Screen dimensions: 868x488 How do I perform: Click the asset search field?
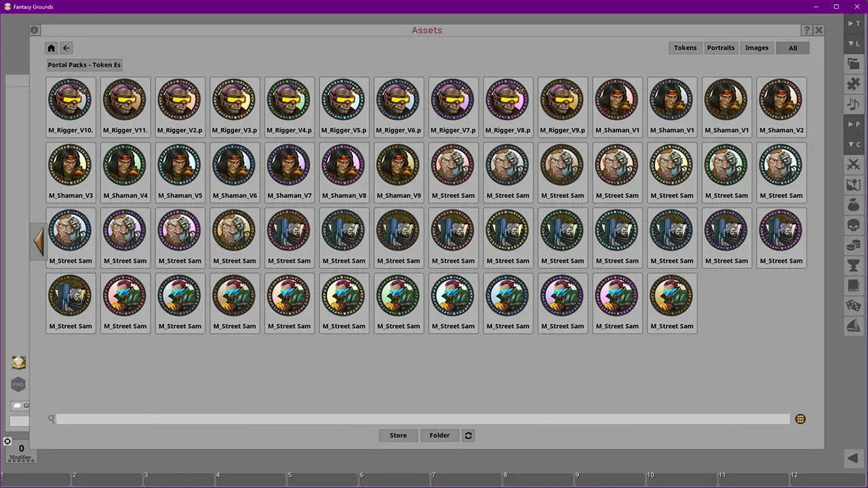420,419
